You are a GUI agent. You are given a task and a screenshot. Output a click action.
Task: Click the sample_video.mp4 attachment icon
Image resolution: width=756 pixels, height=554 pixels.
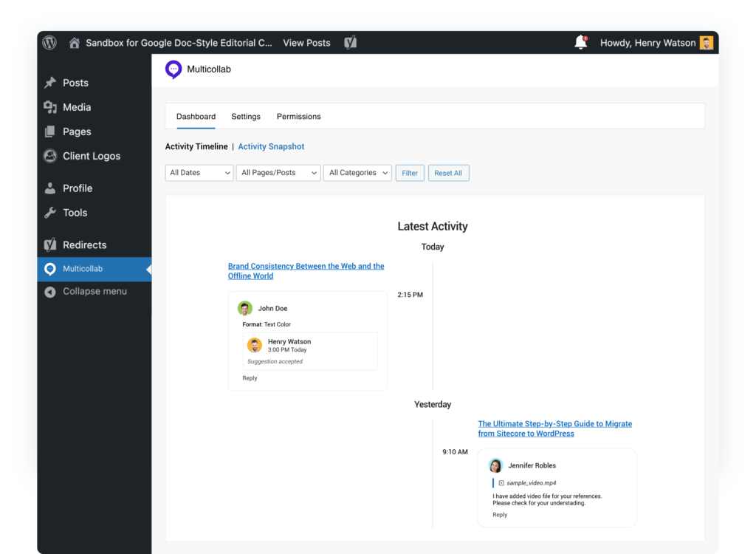coord(501,482)
